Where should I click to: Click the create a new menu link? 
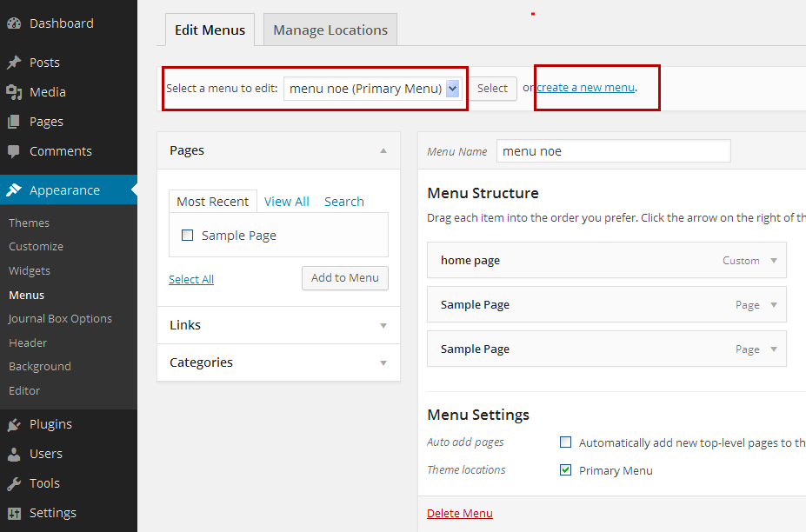(585, 88)
